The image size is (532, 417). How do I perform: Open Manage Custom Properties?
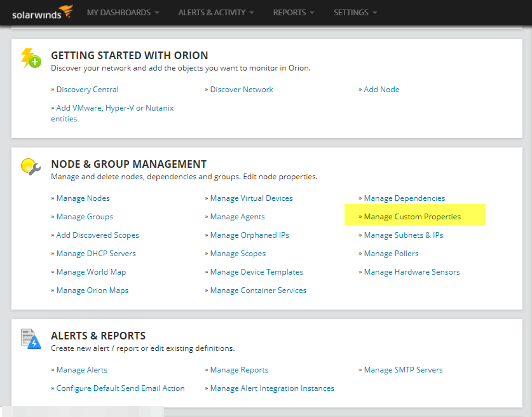tap(413, 217)
